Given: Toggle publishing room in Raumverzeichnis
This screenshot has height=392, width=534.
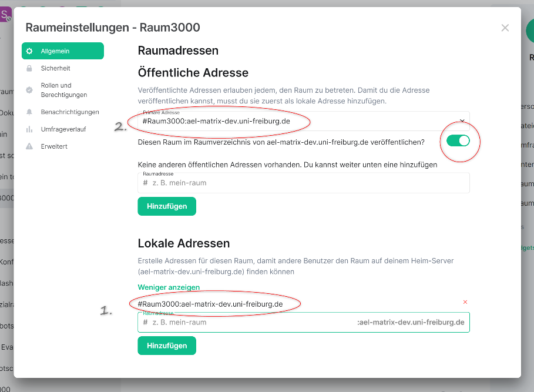Looking at the screenshot, I should click(x=458, y=140).
